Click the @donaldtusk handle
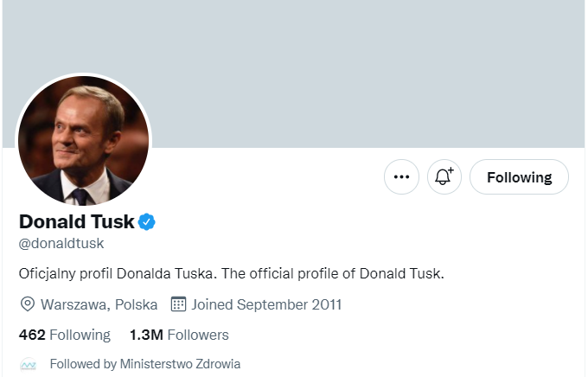 pos(61,244)
